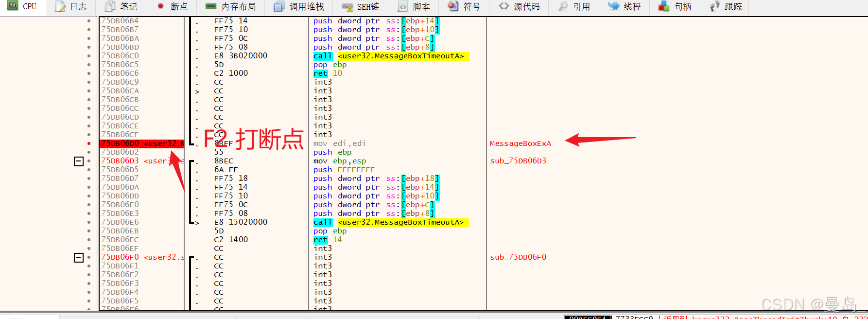Click the sub_75DB06D3 comment
Image resolution: width=868 pixels, height=319 pixels.
[x=518, y=161]
